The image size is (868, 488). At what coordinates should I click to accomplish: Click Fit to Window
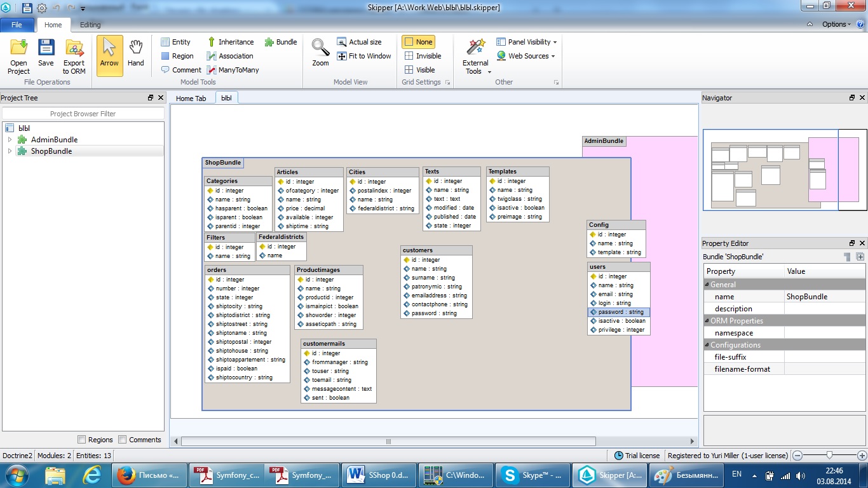(x=364, y=56)
